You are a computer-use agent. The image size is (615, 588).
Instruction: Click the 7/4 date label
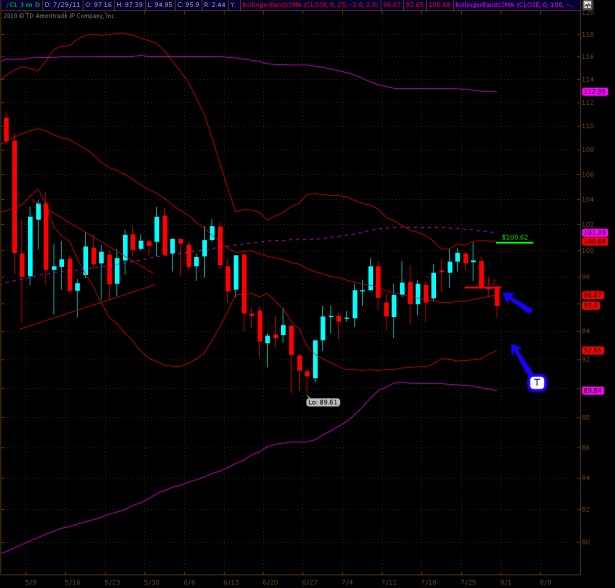347,583
